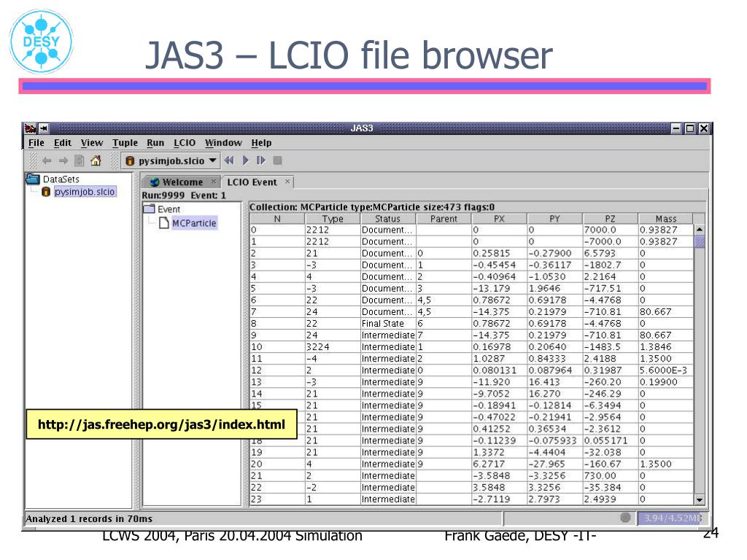Close the Welcome tab
Screen dimensions: 747x560
(214, 182)
